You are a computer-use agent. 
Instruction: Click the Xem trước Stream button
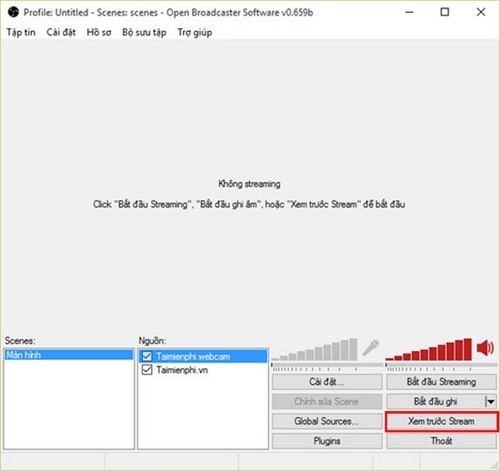[442, 421]
